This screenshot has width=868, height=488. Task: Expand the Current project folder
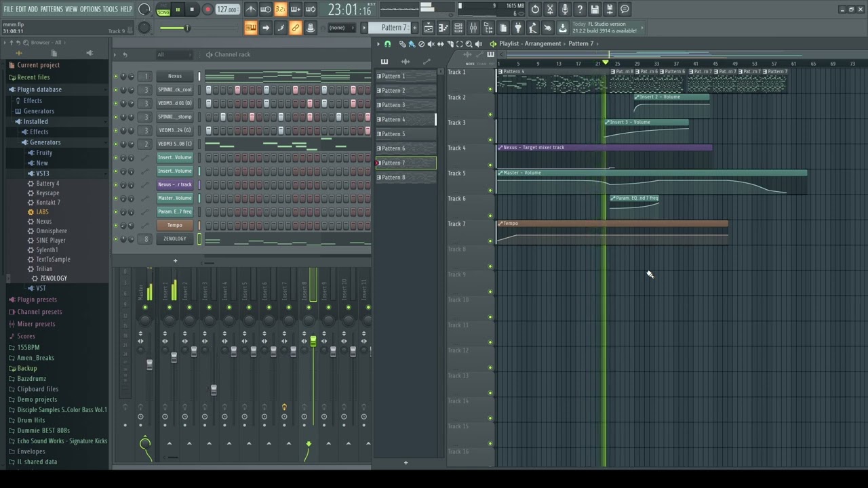click(x=38, y=65)
